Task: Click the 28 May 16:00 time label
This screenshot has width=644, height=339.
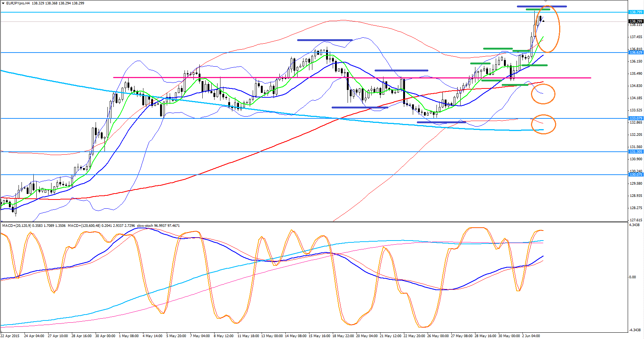Action: pos(485,336)
